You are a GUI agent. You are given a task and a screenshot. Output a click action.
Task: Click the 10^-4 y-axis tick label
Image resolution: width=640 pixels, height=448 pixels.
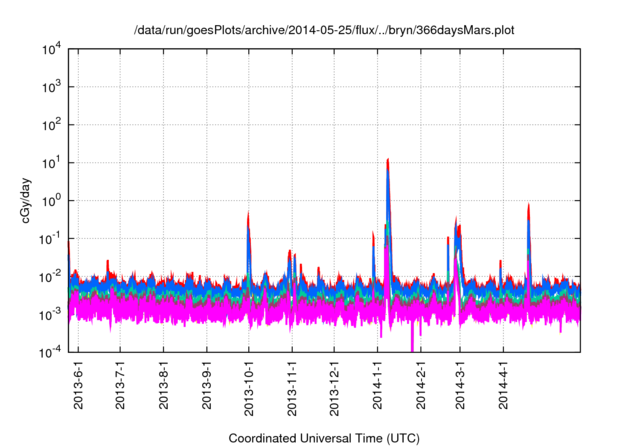[x=52, y=352]
